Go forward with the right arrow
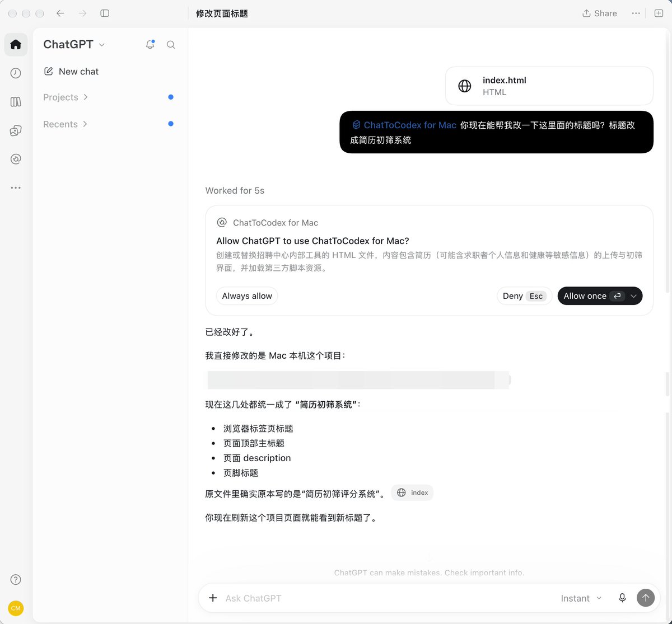Screen dimensions: 672x624 coord(83,13)
